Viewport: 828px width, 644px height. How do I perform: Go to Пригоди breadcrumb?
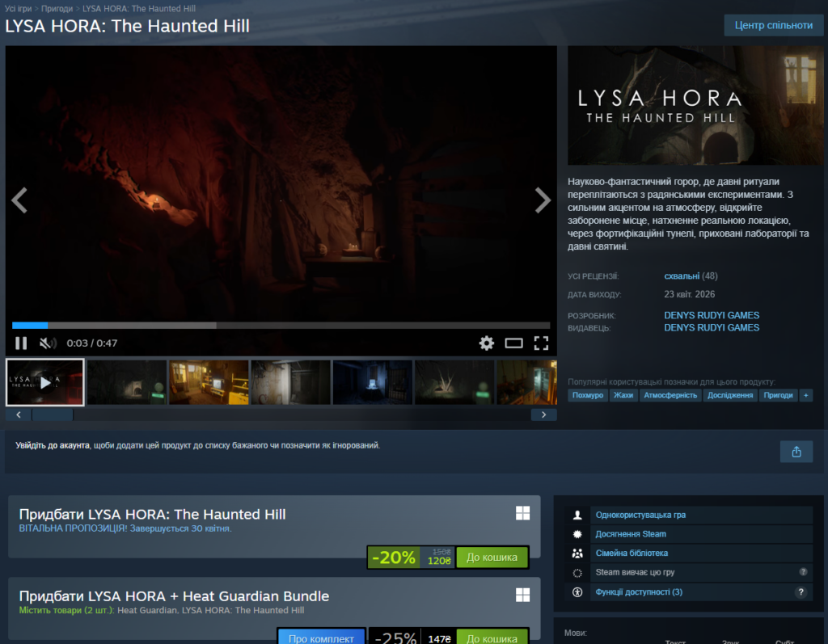pyautogui.click(x=57, y=8)
